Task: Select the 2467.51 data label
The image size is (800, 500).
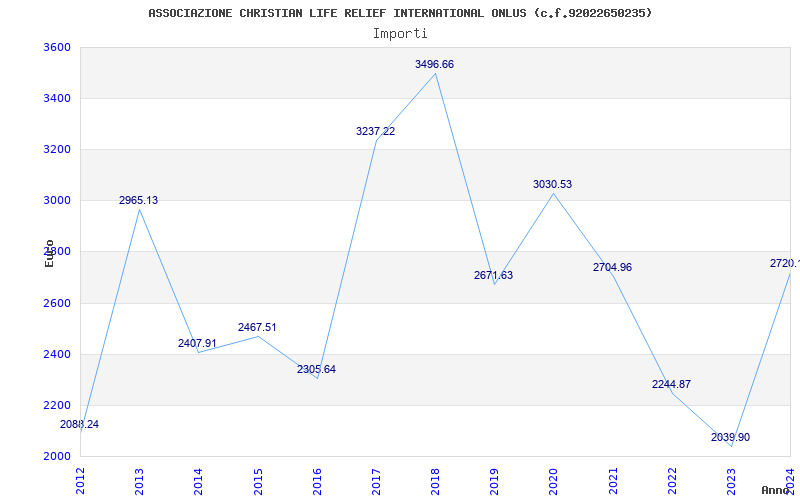Action: click(x=257, y=328)
